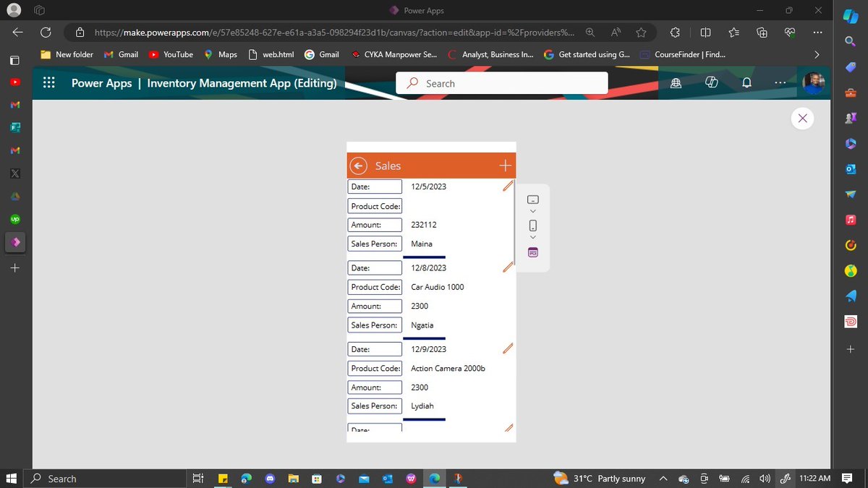The height and width of the screenshot is (488, 868).
Task: Open Discord from the taskbar
Action: point(270,479)
